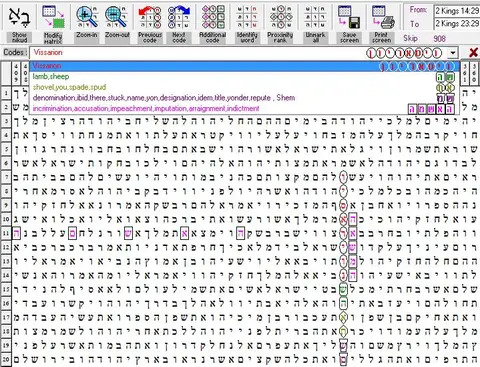Click green boxed letter in row 15
This screenshot has width=480, height=367.
343,289
